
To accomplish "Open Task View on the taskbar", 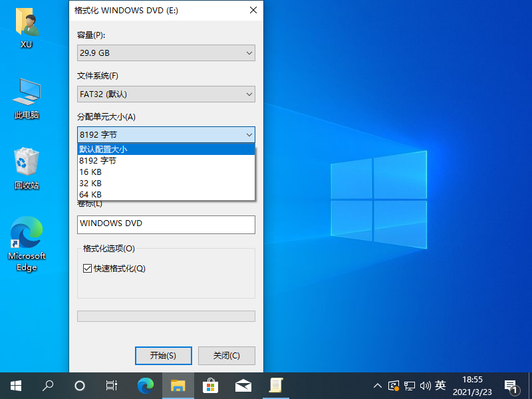I will [x=111, y=385].
